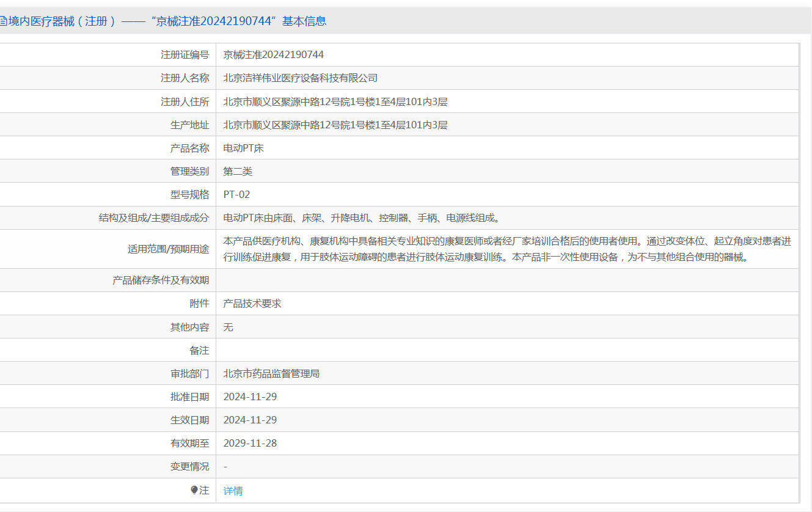The height and width of the screenshot is (512, 812).
Task: Click the 京械注准20242190744 value in the 注册证编号 row
Action: click(x=274, y=55)
